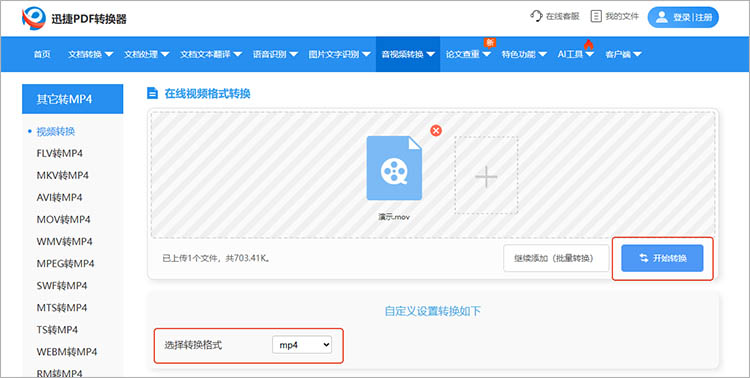Remove 演示.mov with the red X icon

(x=436, y=131)
